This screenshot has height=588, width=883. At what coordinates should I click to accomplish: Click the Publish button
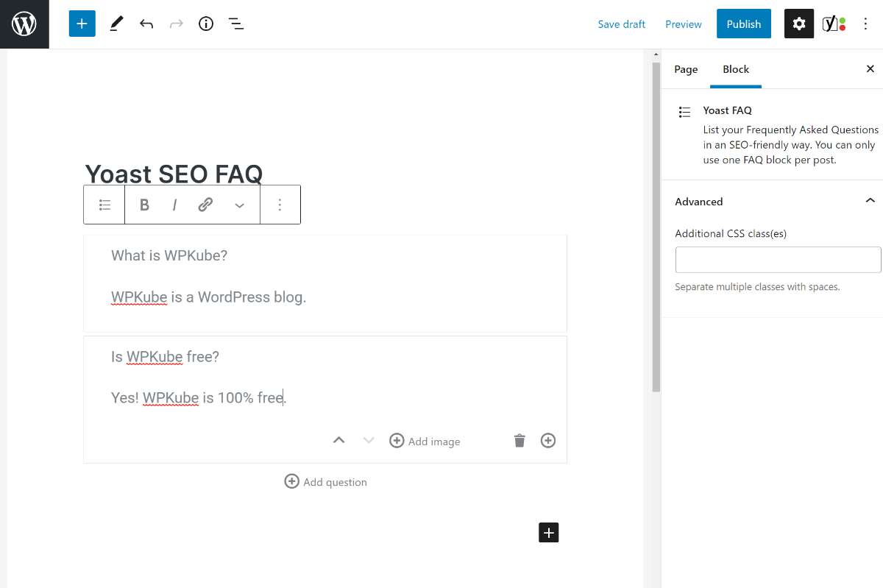[x=743, y=24]
